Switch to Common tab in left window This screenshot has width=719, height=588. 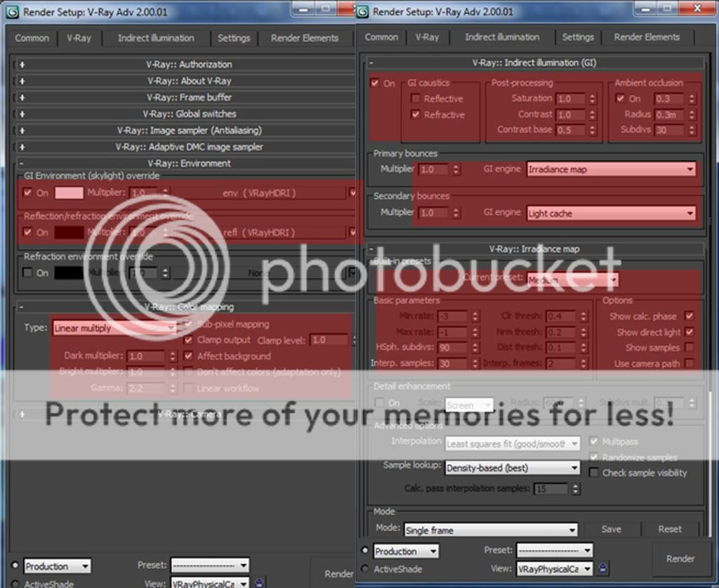32,38
